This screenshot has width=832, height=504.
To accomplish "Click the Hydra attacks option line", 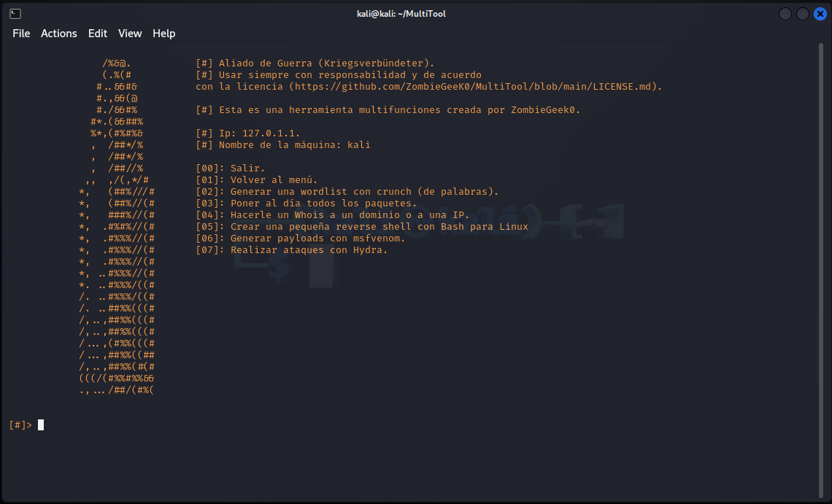I will coord(292,250).
